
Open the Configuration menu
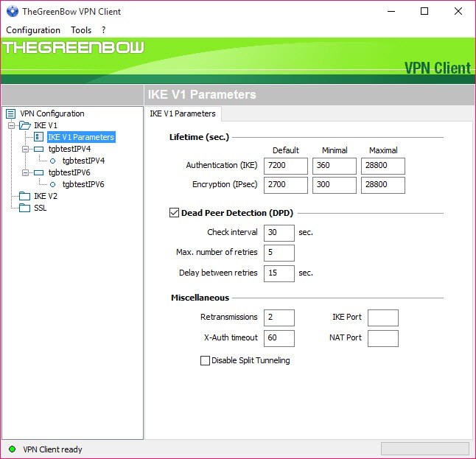point(33,30)
